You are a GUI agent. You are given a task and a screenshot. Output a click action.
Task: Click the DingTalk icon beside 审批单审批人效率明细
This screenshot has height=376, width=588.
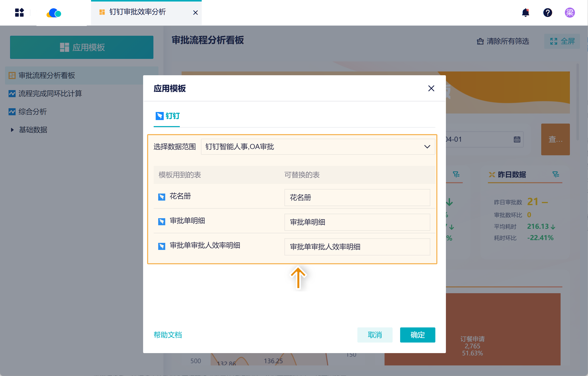coord(162,246)
